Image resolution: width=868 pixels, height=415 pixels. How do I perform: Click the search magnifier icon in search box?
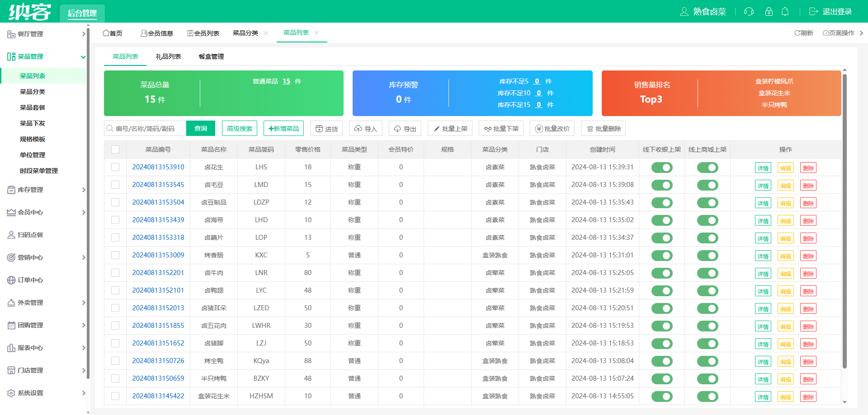(110, 129)
